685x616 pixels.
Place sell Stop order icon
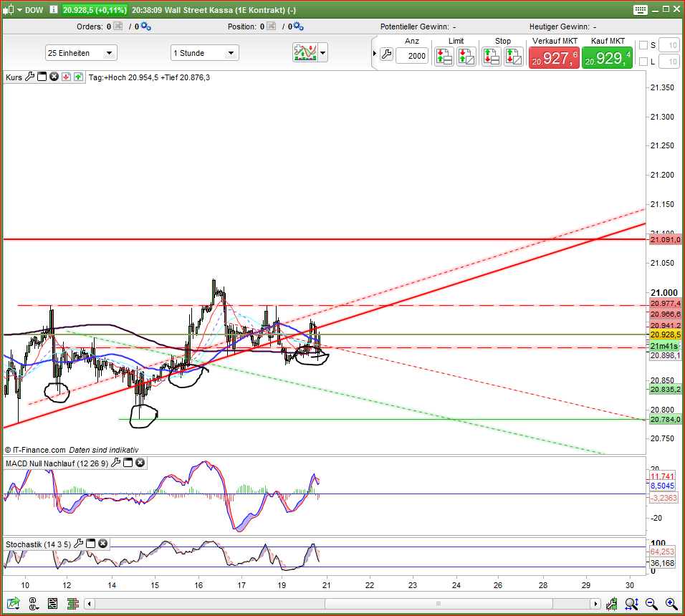pos(513,57)
